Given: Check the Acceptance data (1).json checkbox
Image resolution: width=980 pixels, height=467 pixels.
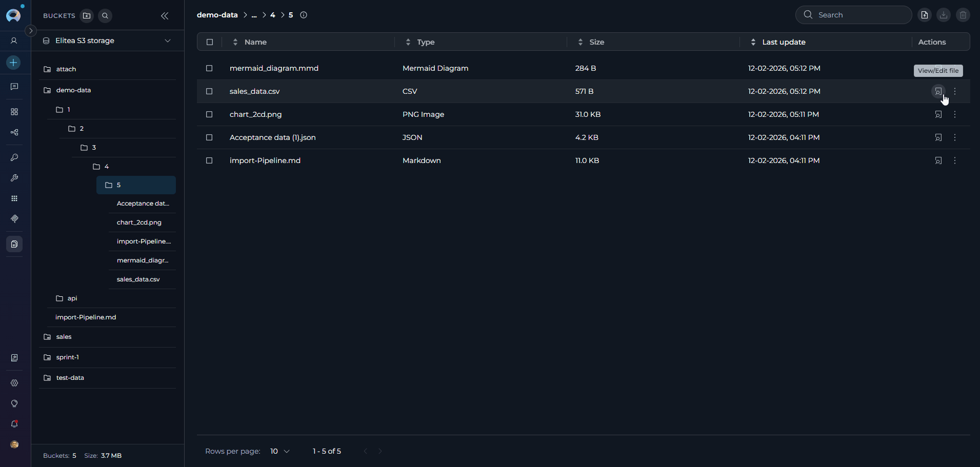Looking at the screenshot, I should [209, 137].
